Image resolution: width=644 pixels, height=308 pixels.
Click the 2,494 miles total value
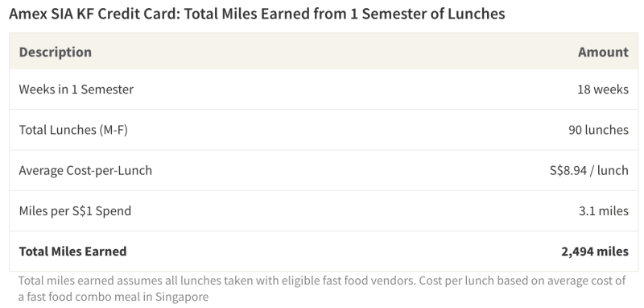coord(595,252)
